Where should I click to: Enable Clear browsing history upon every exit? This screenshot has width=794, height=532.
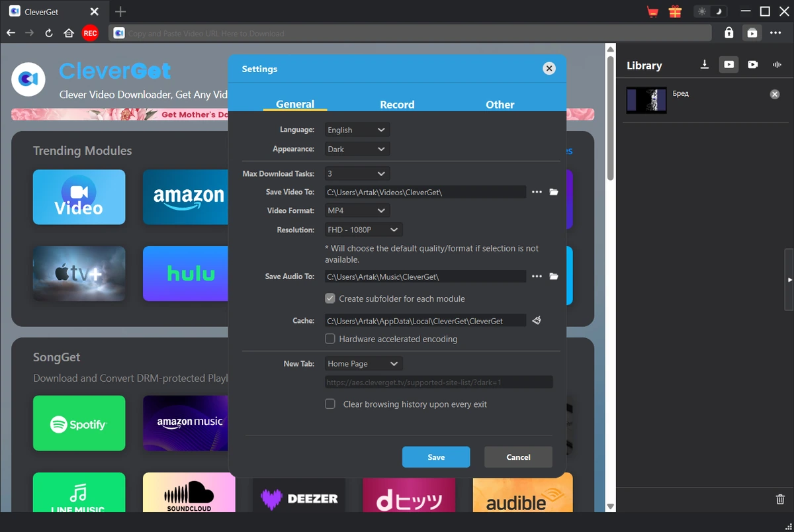(x=330, y=404)
